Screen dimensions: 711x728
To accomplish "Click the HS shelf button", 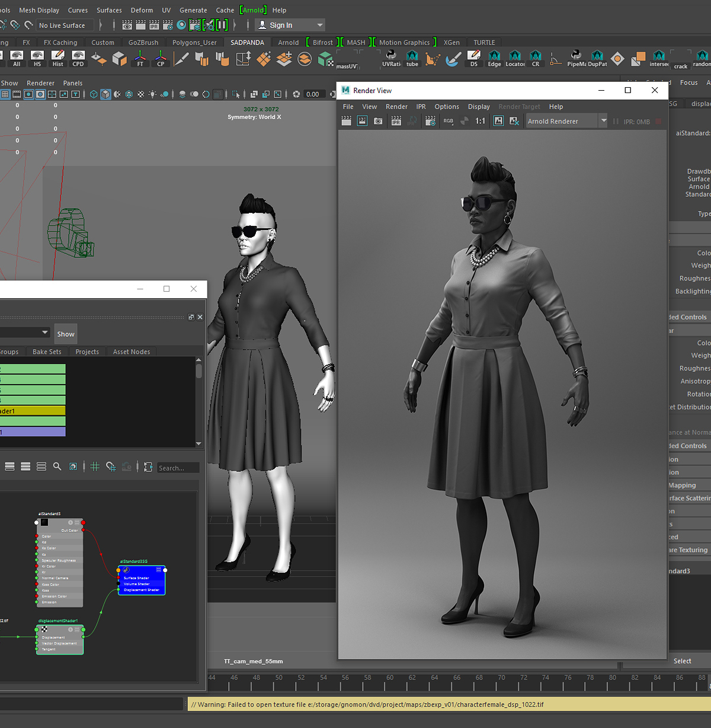I will click(x=37, y=59).
